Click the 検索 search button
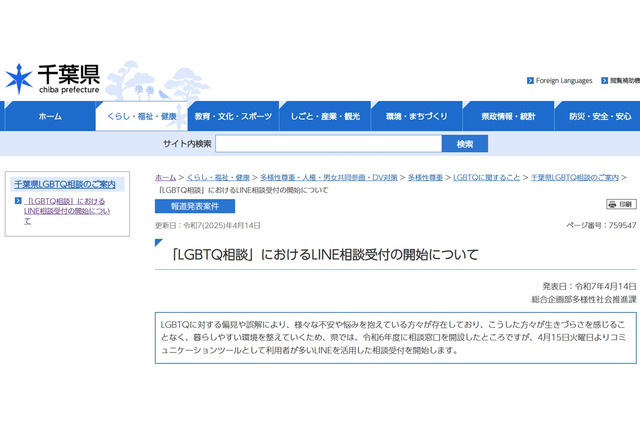 [464, 144]
